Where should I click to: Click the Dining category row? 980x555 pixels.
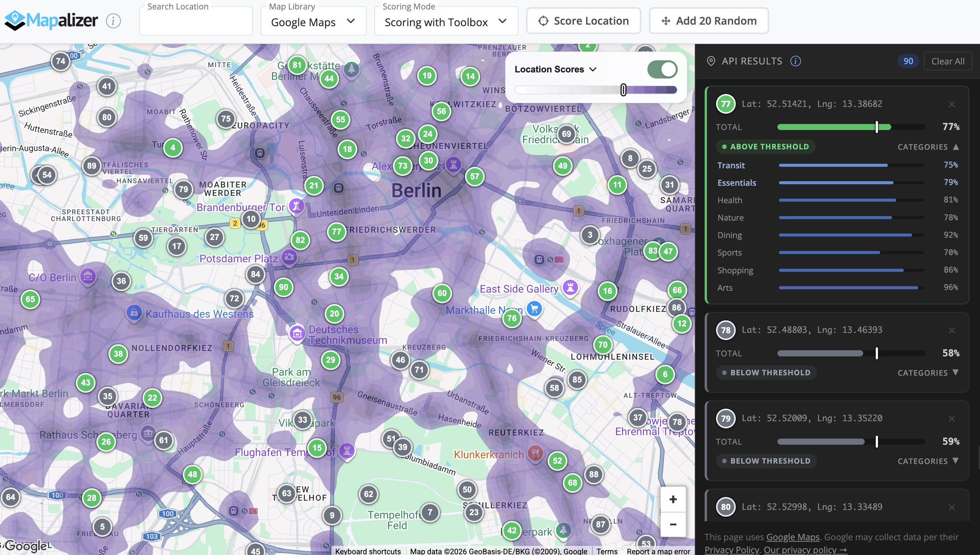point(837,235)
